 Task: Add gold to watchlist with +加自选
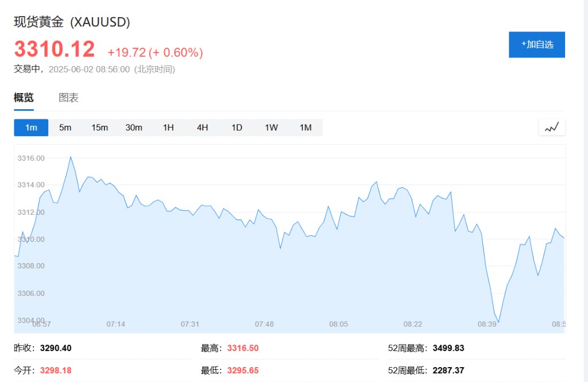(537, 45)
